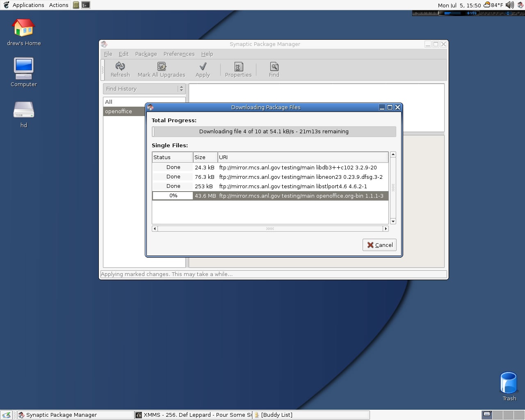This screenshot has width=525, height=420.
Task: Select the libdb3++c102 3.2.9-20 row
Action: (x=270, y=167)
